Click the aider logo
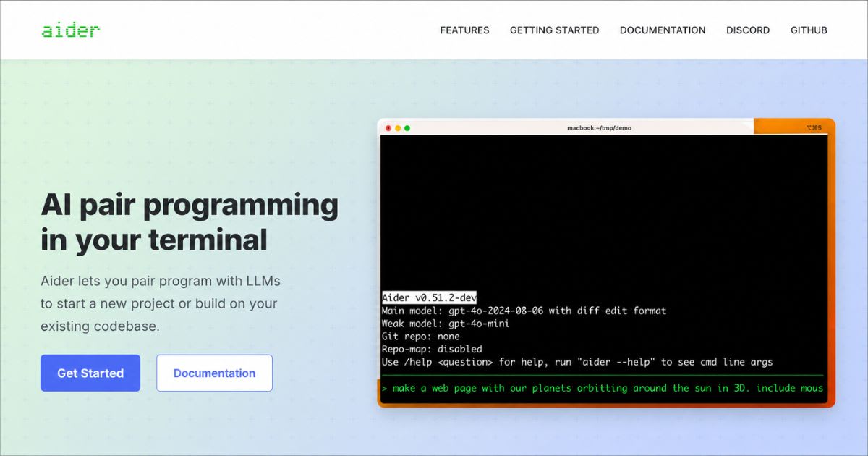Image resolution: width=868 pixels, height=456 pixels. (71, 30)
